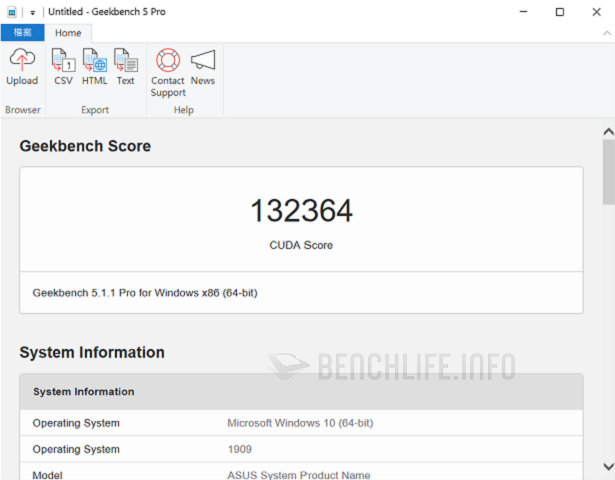The image size is (615, 480).
Task: Click the Browser group label in ribbon
Action: click(x=23, y=110)
